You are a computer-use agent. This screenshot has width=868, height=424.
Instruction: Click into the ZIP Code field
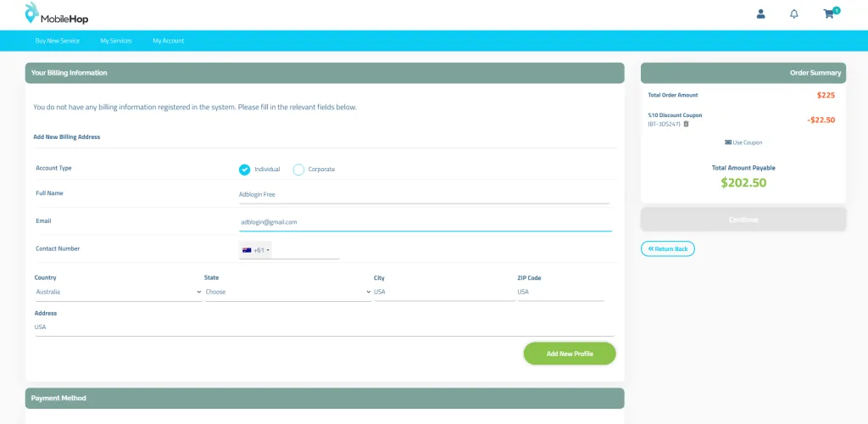(560, 292)
